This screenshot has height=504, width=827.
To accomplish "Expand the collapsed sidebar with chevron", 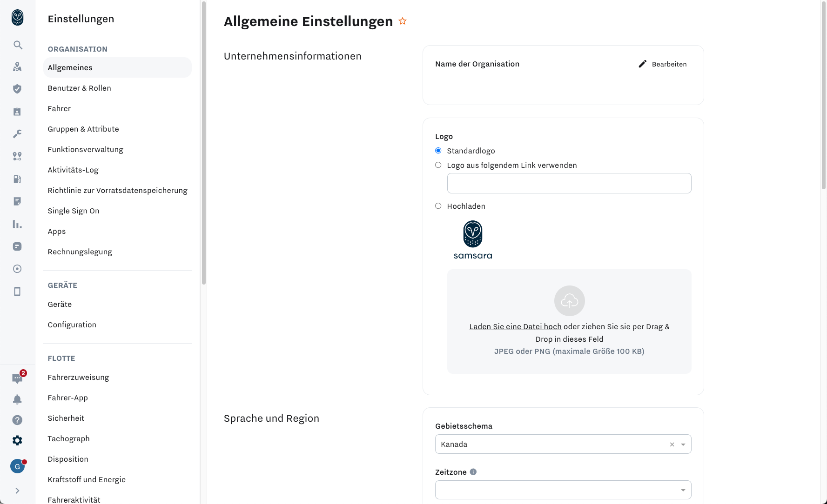I will click(17, 491).
